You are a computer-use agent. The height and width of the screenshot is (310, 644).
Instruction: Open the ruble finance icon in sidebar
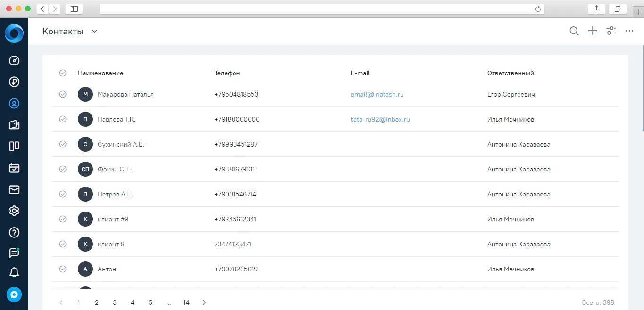coord(14,82)
